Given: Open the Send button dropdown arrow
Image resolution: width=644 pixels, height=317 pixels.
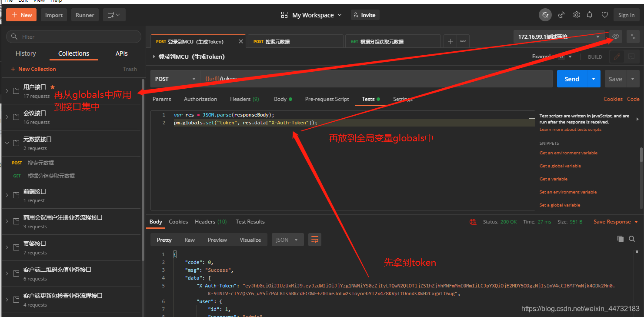Looking at the screenshot, I should point(594,79).
